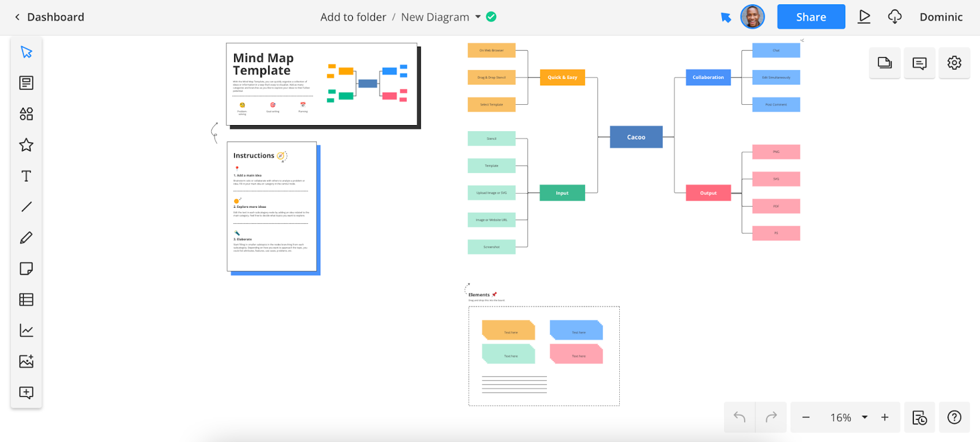Choose the Line drawing tool

[x=26, y=207]
